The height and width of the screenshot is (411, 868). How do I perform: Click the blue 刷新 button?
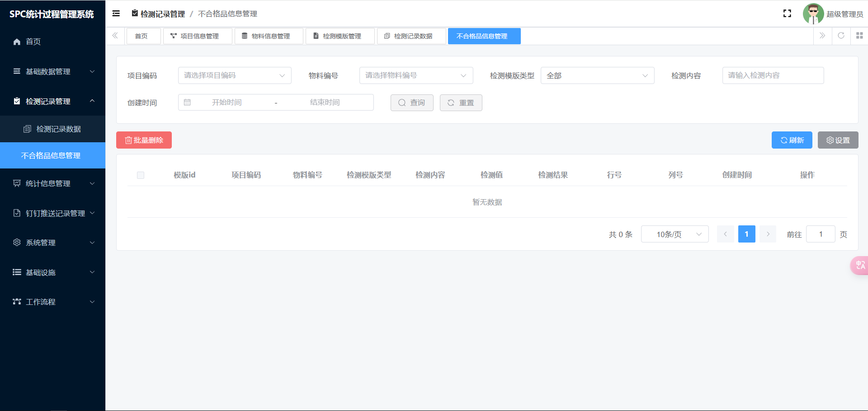pyautogui.click(x=792, y=140)
